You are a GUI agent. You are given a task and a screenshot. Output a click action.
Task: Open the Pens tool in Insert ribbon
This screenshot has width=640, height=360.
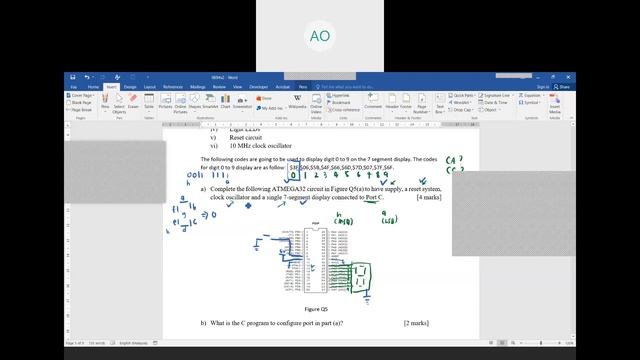pyautogui.click(x=105, y=101)
